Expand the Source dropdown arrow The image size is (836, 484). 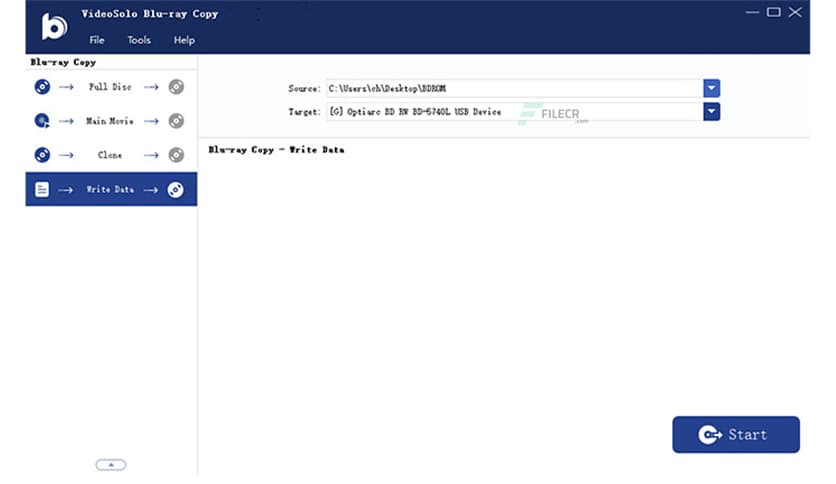click(711, 88)
